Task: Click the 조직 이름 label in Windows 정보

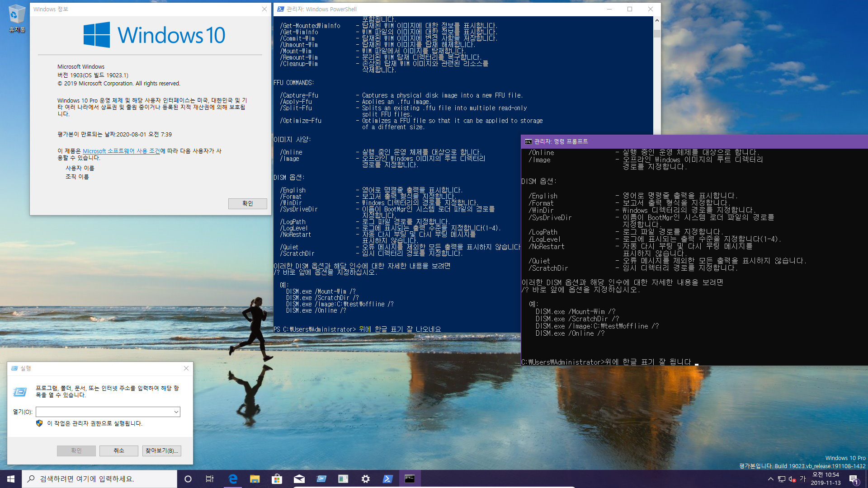Action: [77, 177]
